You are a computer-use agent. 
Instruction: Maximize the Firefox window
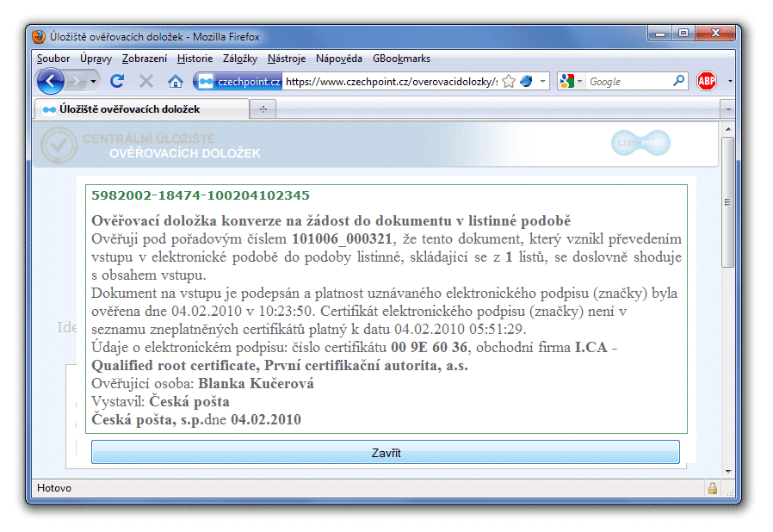(x=683, y=34)
